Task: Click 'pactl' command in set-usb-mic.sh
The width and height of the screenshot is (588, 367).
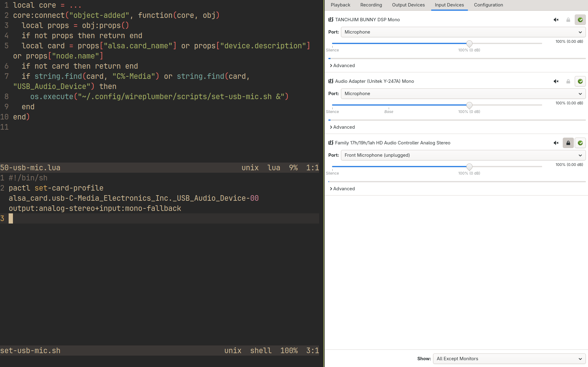Action: [19, 188]
